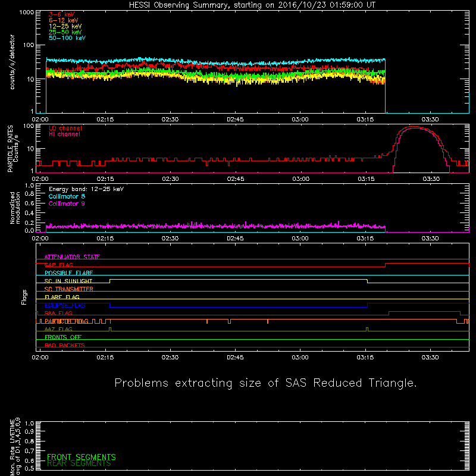Select the cyan '50-100 keV' legend label
Image resolution: width=476 pixels, height=476 pixels.
[x=67, y=38]
